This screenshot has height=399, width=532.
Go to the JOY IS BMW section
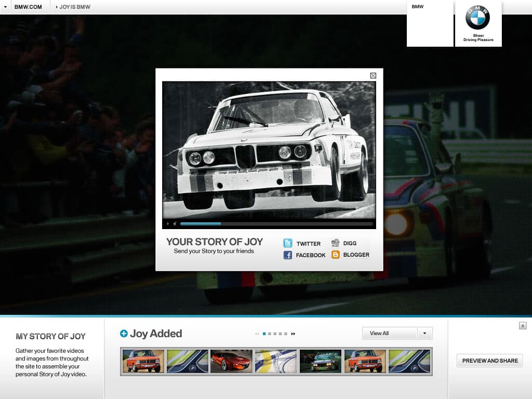click(x=74, y=7)
